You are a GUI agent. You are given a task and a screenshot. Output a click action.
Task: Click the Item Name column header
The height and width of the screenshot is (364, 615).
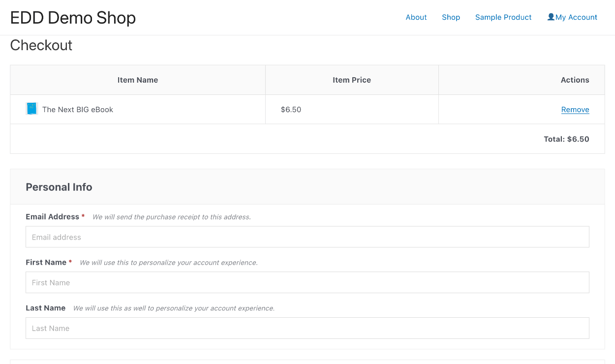pos(137,80)
